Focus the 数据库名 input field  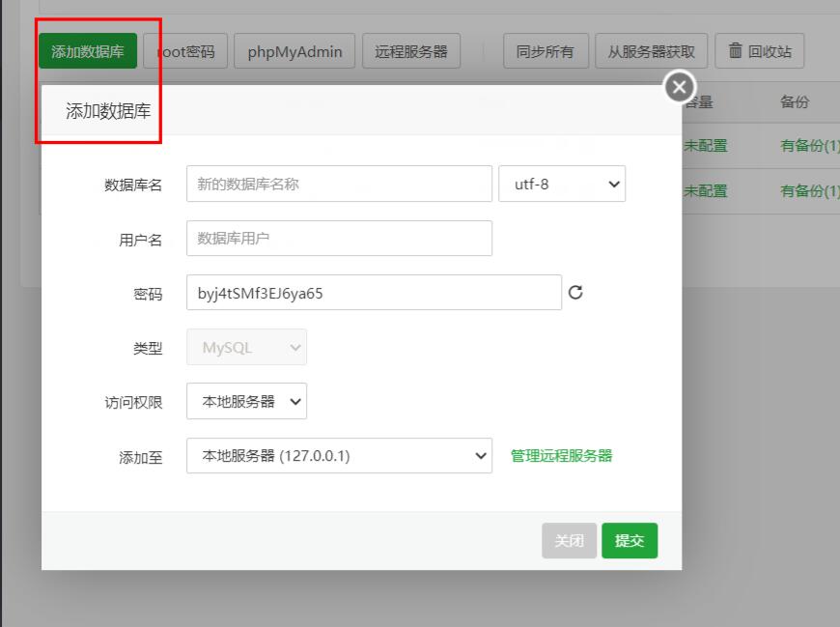339,184
